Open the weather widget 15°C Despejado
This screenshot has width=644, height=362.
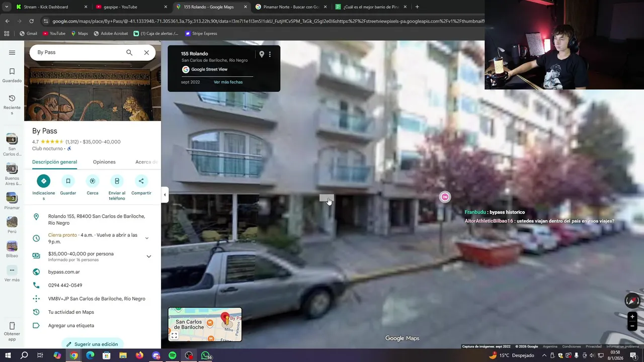(512, 355)
